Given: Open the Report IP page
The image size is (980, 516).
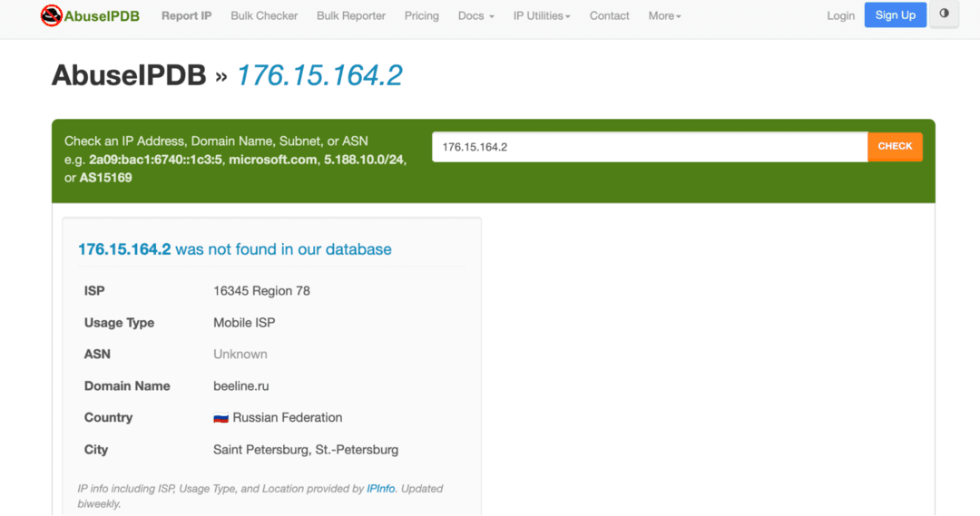Looking at the screenshot, I should point(186,15).
